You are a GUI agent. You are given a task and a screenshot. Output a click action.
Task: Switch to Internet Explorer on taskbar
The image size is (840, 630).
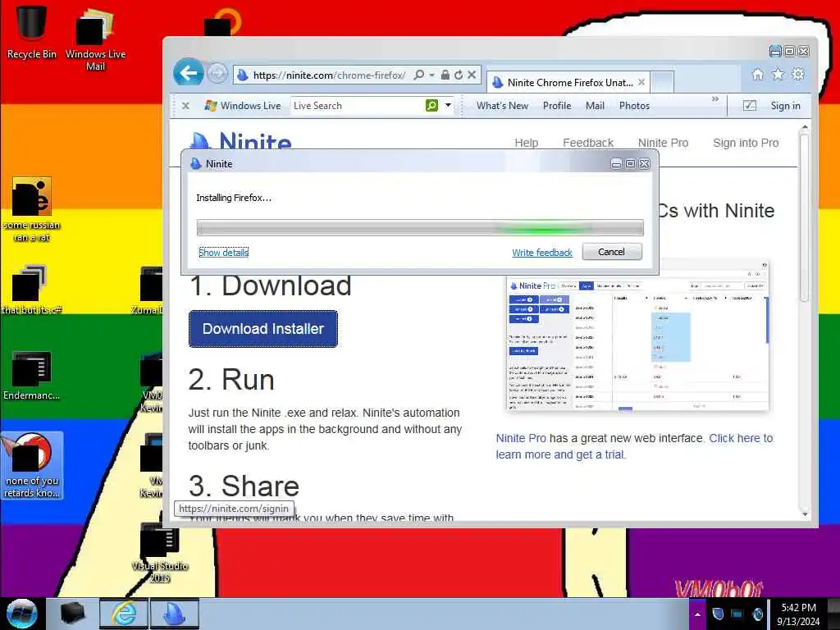(124, 614)
